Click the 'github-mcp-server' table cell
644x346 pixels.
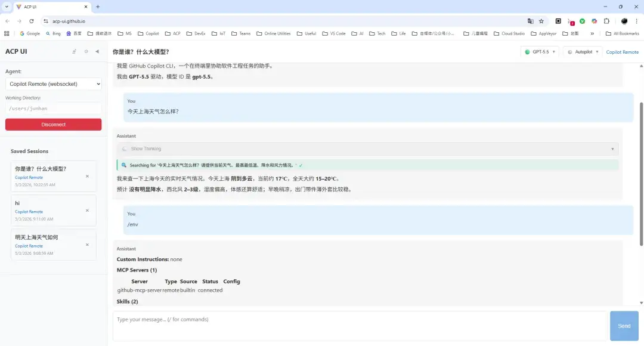(139, 290)
